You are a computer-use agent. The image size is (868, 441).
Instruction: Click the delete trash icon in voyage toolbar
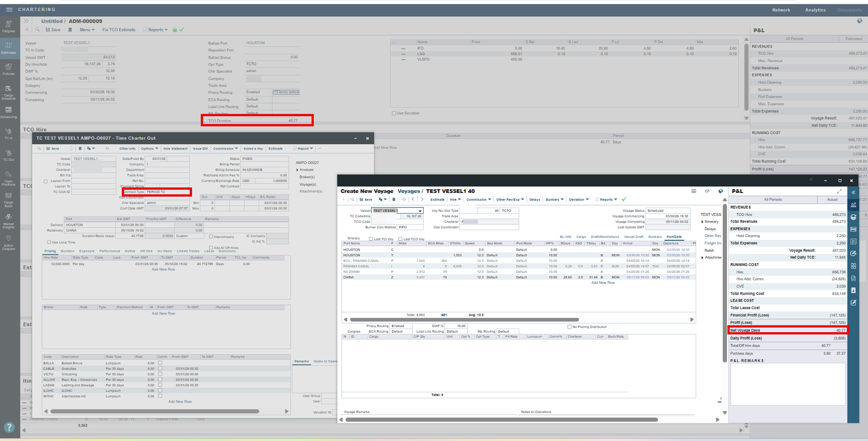(x=394, y=199)
